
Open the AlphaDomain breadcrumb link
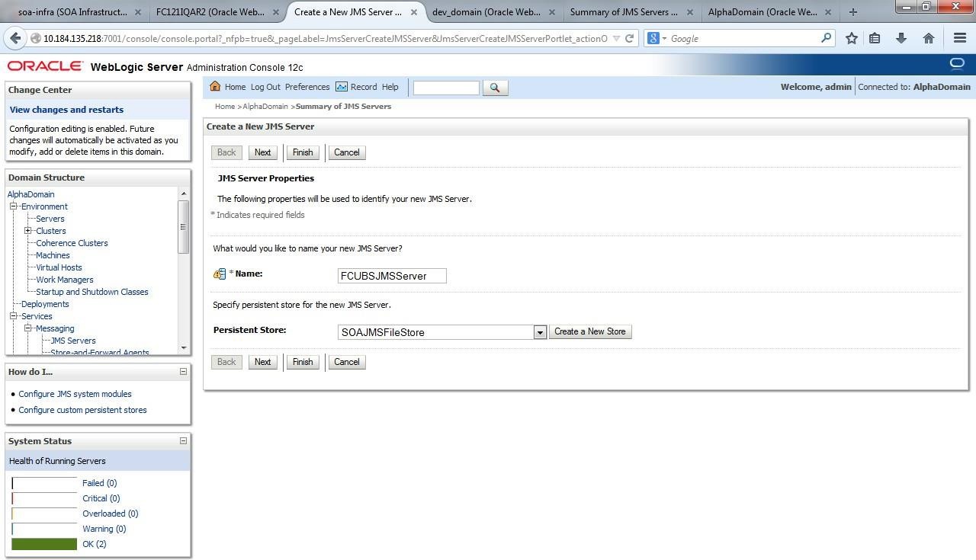[x=265, y=107]
